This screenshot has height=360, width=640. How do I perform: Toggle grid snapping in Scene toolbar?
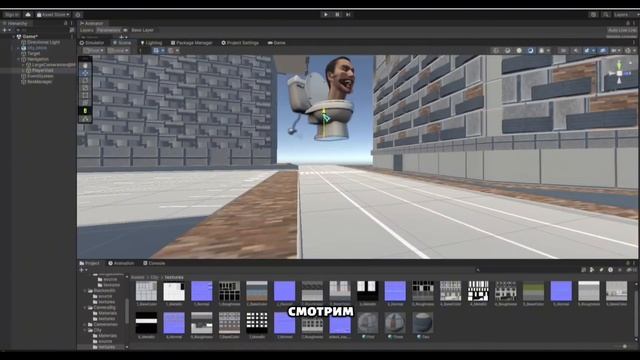click(156, 51)
